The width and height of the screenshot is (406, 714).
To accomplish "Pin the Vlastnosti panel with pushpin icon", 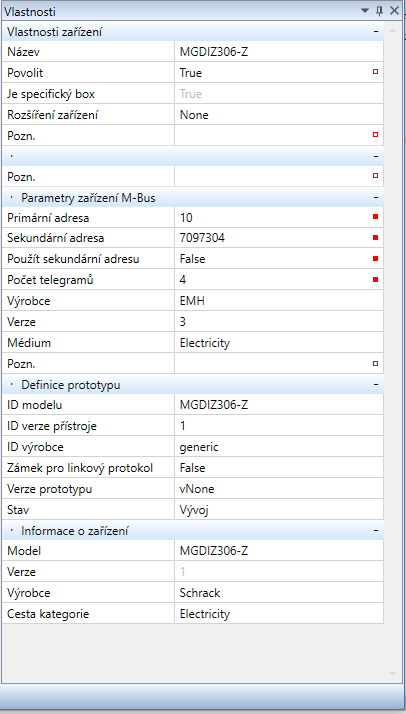I will click(379, 11).
